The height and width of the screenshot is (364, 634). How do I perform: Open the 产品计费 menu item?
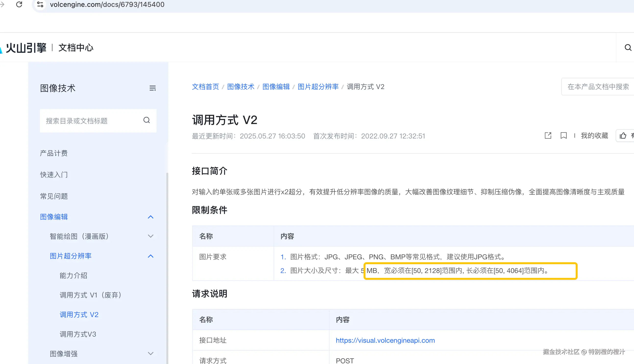coord(54,153)
